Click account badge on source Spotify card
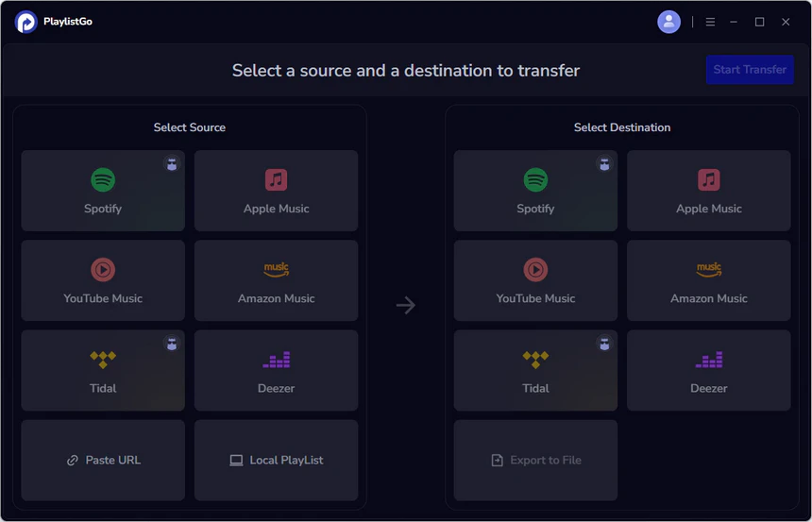 click(172, 164)
